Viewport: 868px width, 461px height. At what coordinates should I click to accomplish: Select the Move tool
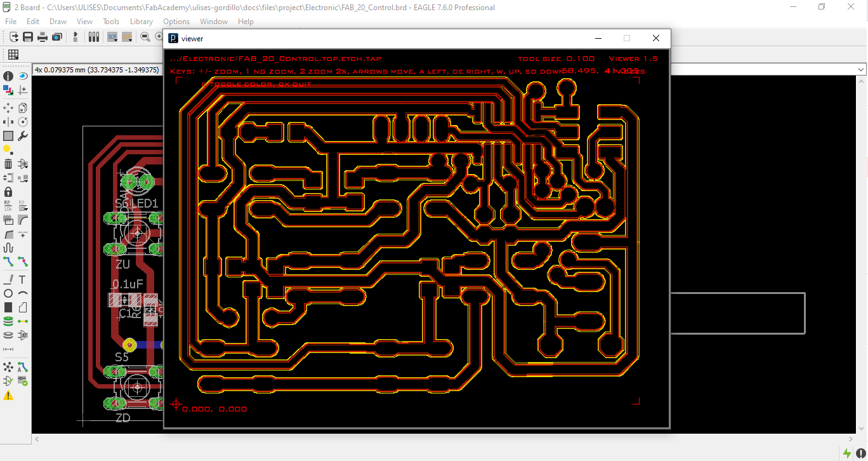pos(8,108)
